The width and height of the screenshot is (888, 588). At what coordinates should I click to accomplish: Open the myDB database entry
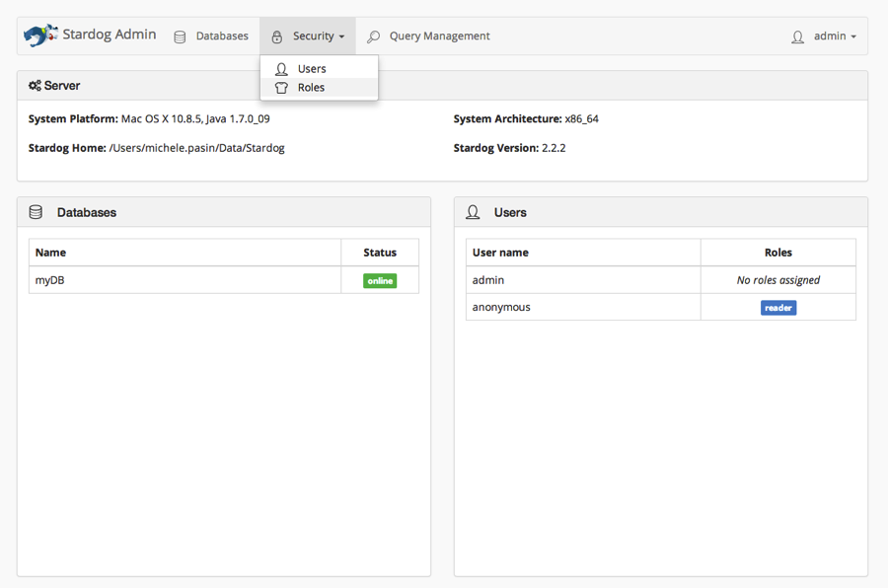coord(50,280)
